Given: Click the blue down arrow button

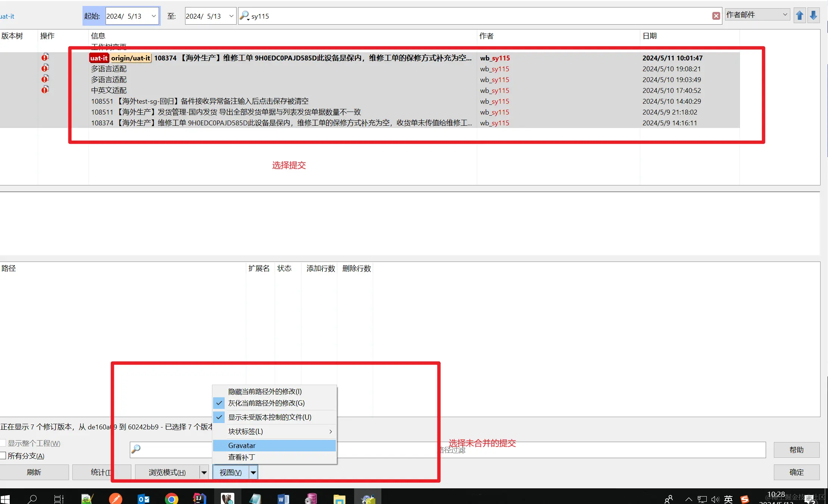Looking at the screenshot, I should click(x=813, y=15).
